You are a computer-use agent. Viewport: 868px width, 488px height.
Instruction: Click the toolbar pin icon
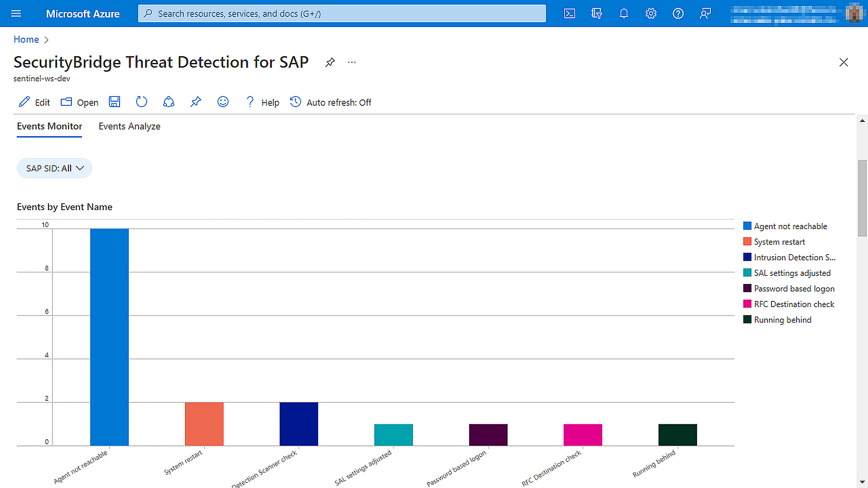coord(196,102)
